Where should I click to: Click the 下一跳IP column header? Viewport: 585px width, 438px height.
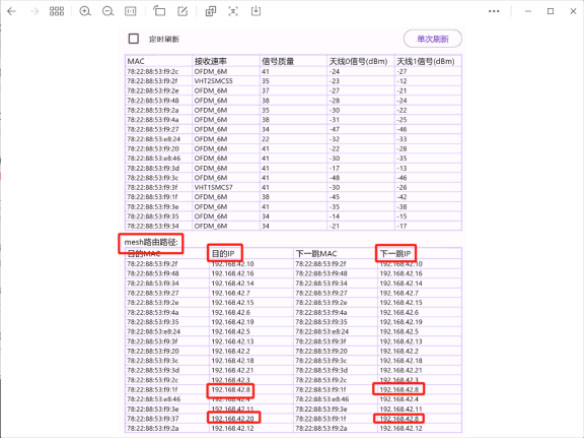click(395, 254)
